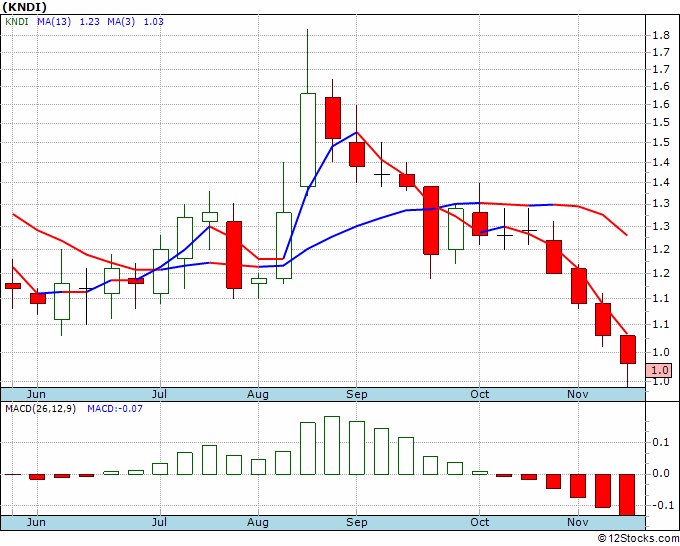Click the largest red MACD histogram bar
This screenshot has width=680, height=546.
(627, 494)
